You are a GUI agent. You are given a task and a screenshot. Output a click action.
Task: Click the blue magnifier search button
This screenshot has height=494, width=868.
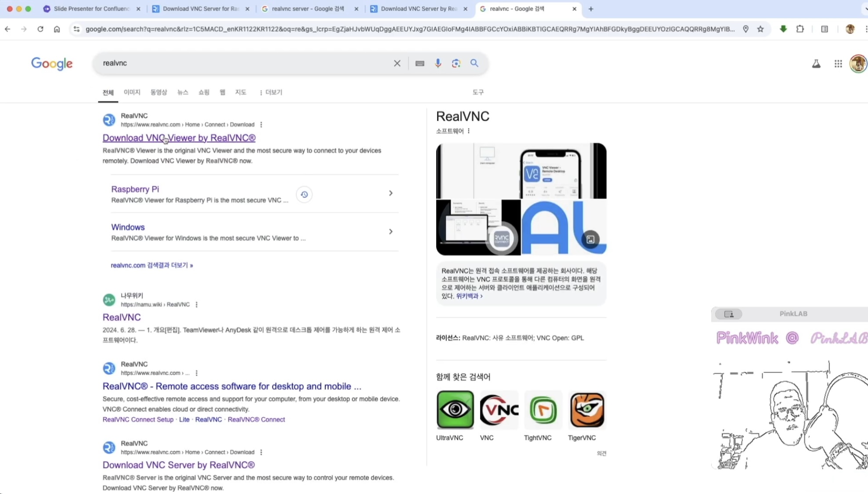point(474,63)
